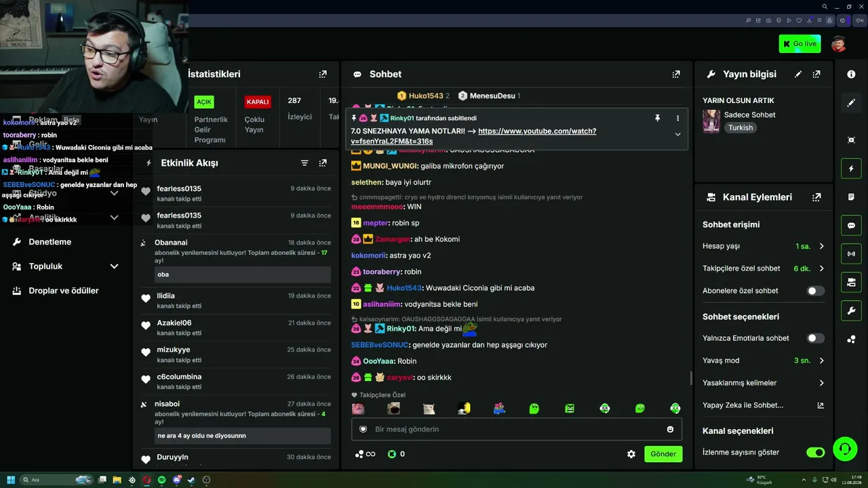Click username Zamargan in chat
The width and height of the screenshot is (868, 488).
tap(393, 239)
